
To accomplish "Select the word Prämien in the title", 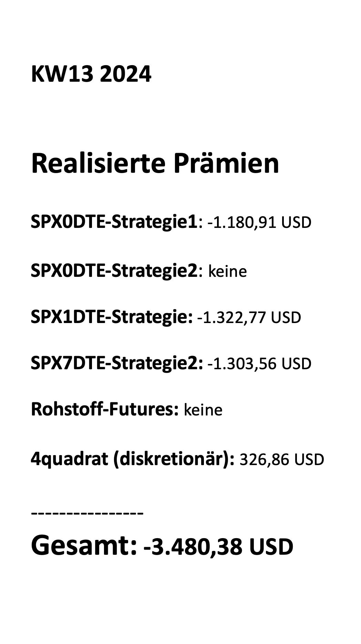I will 226,164.
